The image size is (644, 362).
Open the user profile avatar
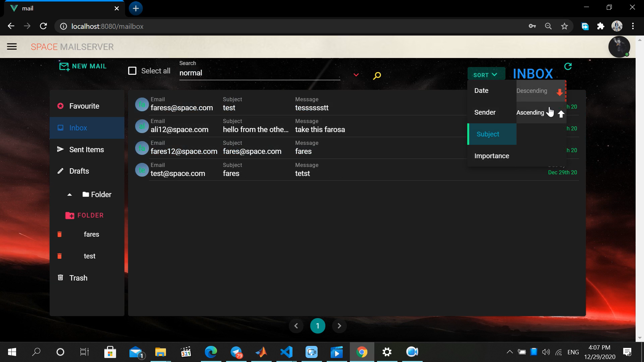pos(619,47)
